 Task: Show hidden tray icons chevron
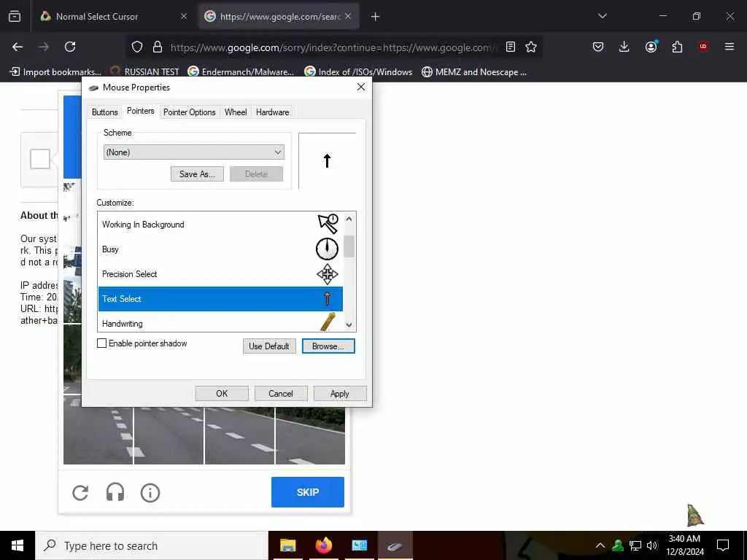600,545
